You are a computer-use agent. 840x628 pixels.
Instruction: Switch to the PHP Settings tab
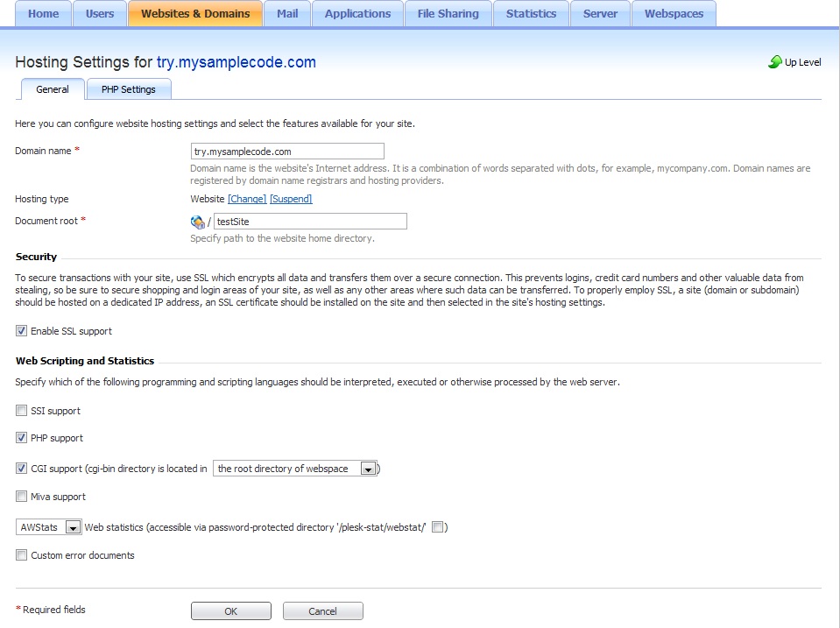point(129,89)
